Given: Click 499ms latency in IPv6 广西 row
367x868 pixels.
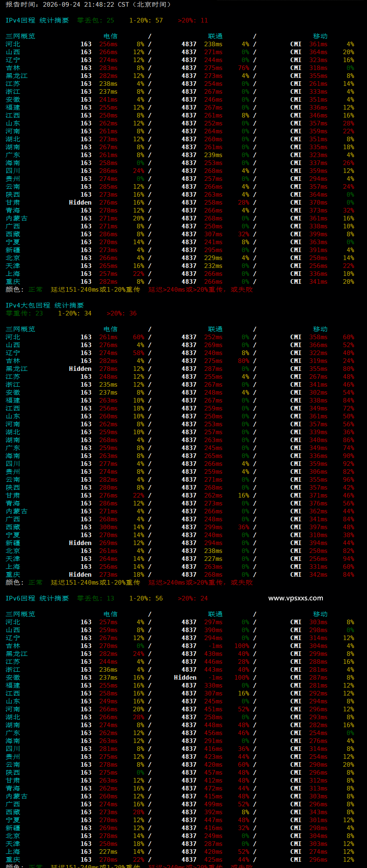Looking at the screenshot, I should pos(213,804).
